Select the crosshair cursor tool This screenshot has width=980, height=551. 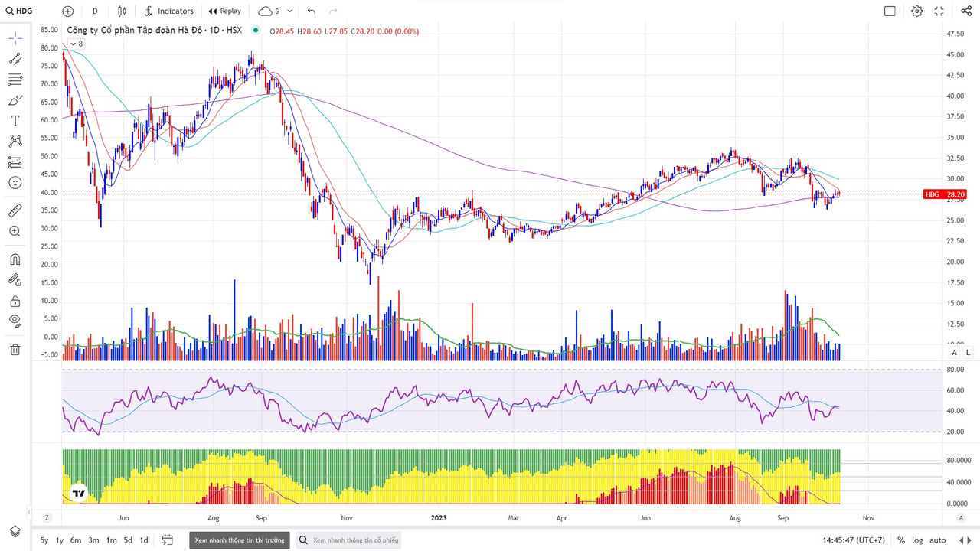[15, 38]
